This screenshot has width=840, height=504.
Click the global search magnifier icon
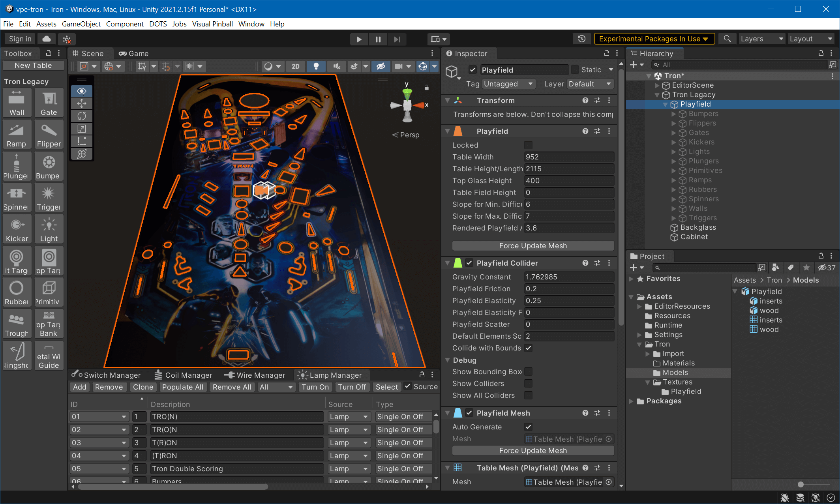pyautogui.click(x=727, y=39)
